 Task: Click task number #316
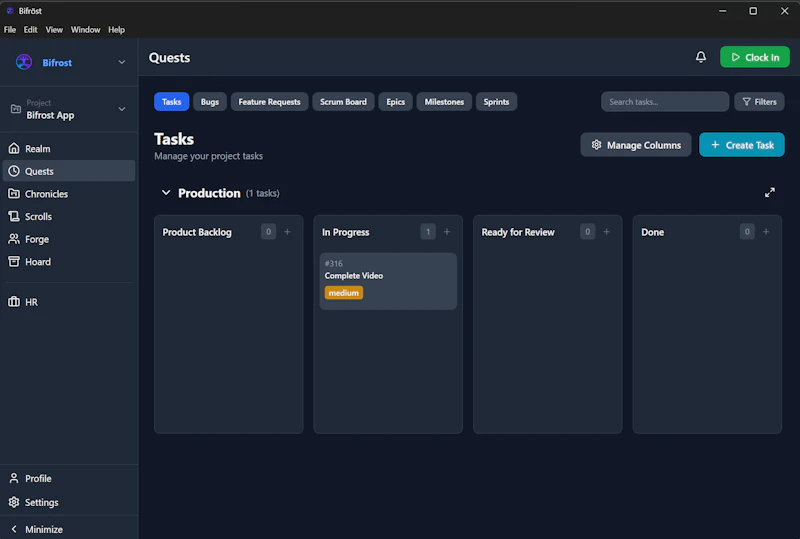click(x=334, y=263)
